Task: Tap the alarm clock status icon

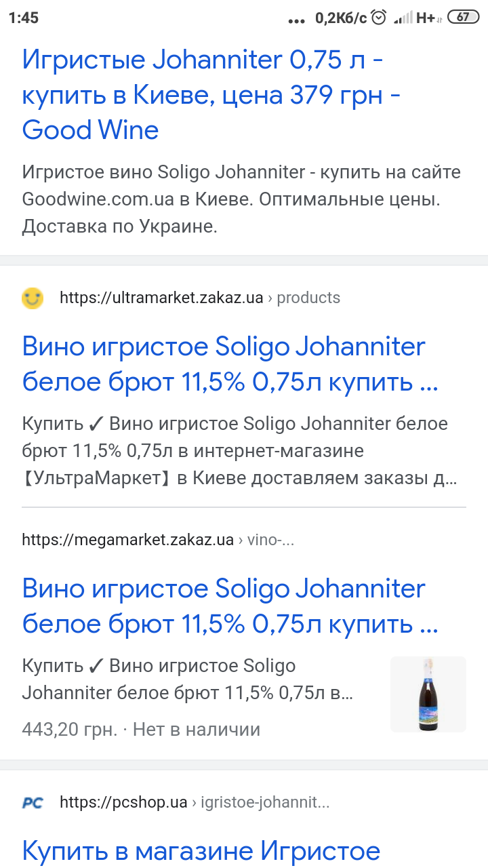Action: click(380, 18)
